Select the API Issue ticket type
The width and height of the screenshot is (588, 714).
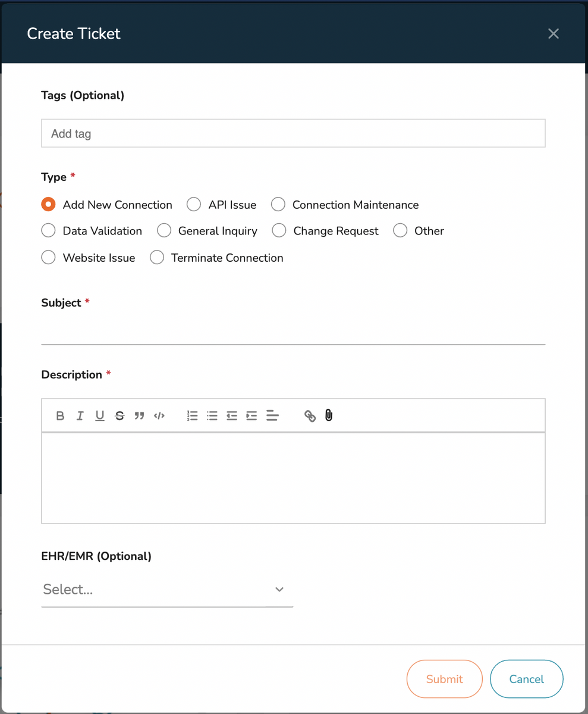coord(193,204)
